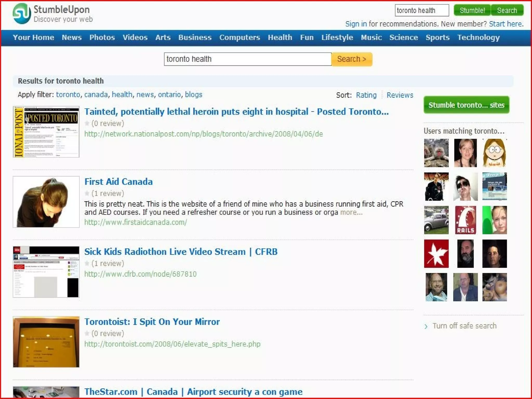532x399 pixels.
Task: Apply the toronto filter
Action: pos(68,95)
